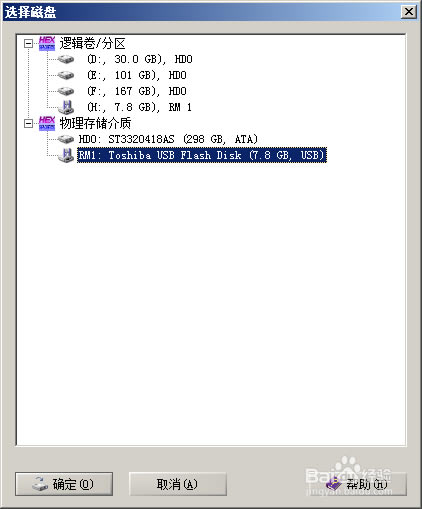
Task: Click the hard disk icon for F: drive
Action: 66,91
